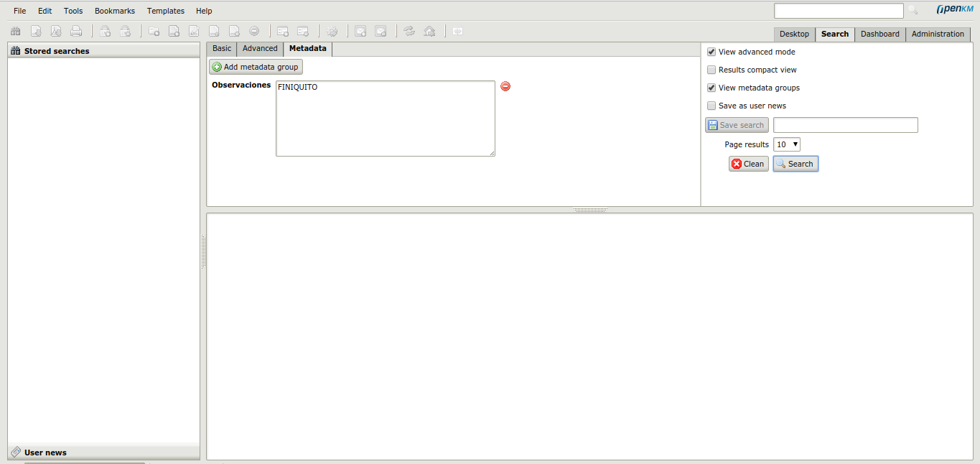Screen dimensions: 980x464
Task: Disable View advanced mode
Action: (711, 52)
